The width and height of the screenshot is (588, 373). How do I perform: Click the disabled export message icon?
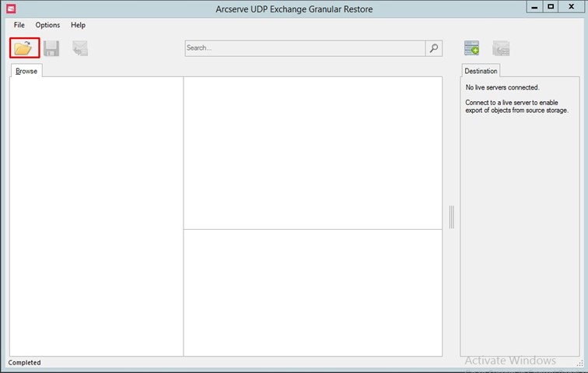pos(80,48)
